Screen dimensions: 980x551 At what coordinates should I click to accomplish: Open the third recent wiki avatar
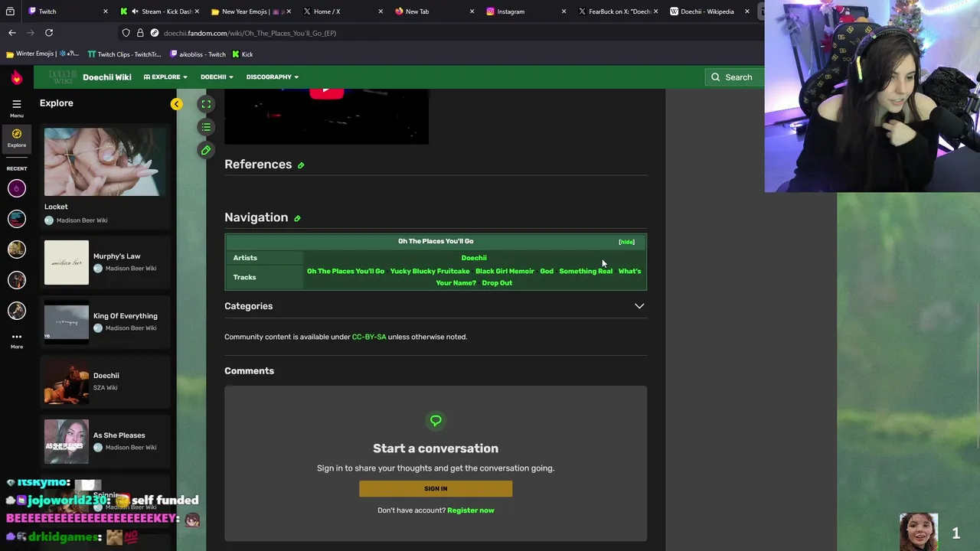pyautogui.click(x=16, y=249)
